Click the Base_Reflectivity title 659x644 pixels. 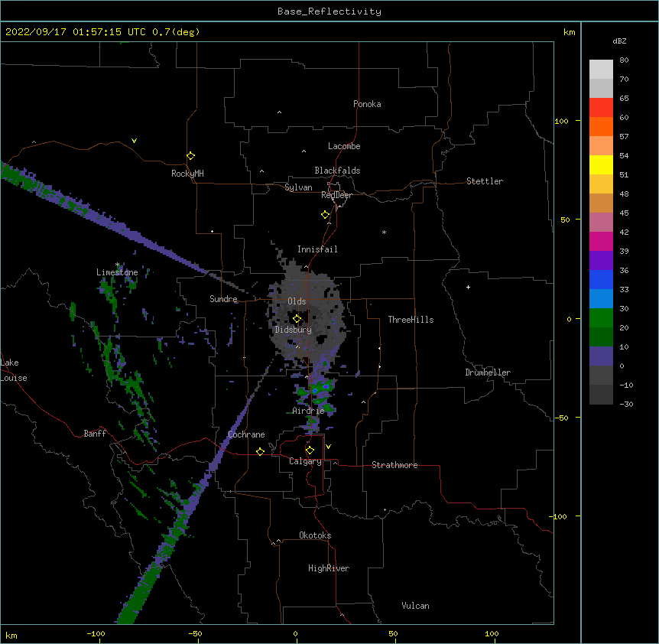pyautogui.click(x=329, y=11)
